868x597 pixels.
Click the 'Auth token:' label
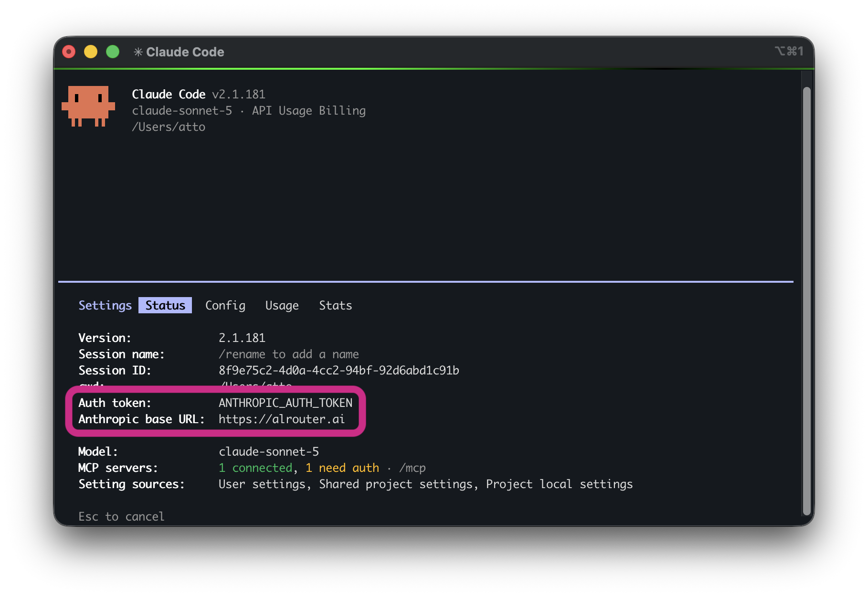[x=115, y=403]
